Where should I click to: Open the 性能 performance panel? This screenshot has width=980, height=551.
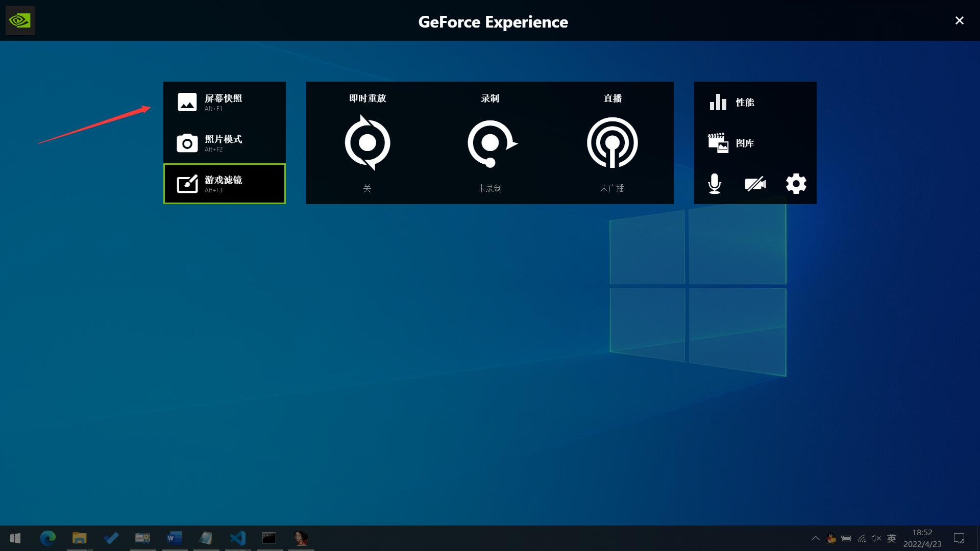(x=755, y=102)
